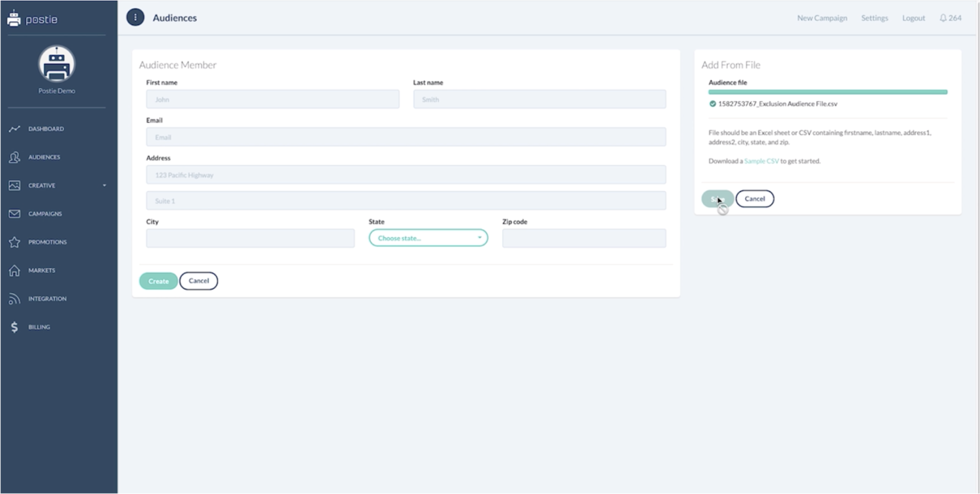This screenshot has width=980, height=494.
Task: Download the Sample CSV link
Action: [x=761, y=161]
